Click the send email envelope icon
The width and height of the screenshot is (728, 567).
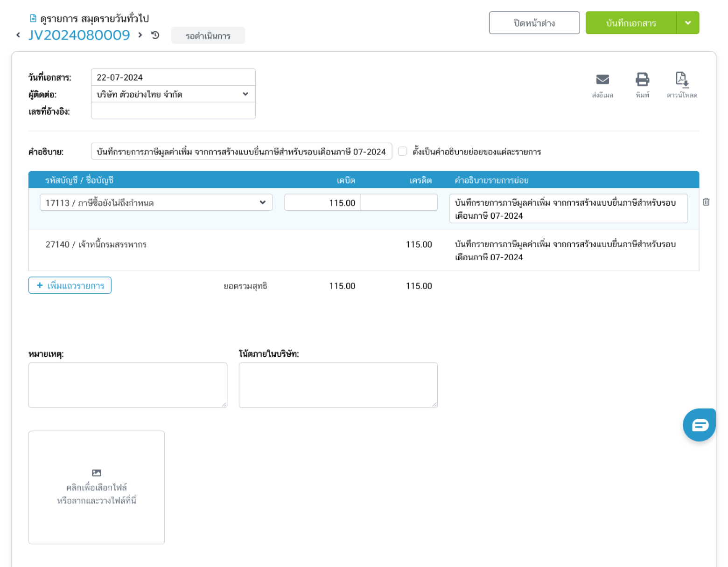click(x=602, y=80)
